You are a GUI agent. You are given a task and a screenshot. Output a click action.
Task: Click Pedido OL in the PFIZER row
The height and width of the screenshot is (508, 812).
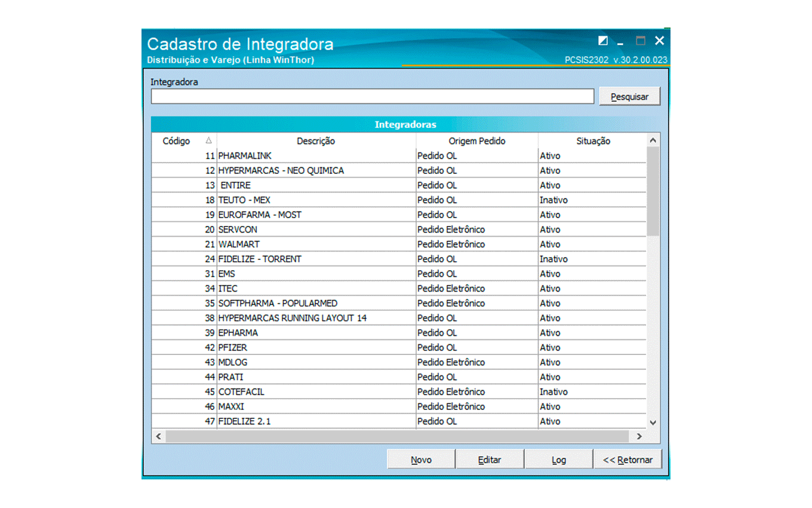pos(437,347)
